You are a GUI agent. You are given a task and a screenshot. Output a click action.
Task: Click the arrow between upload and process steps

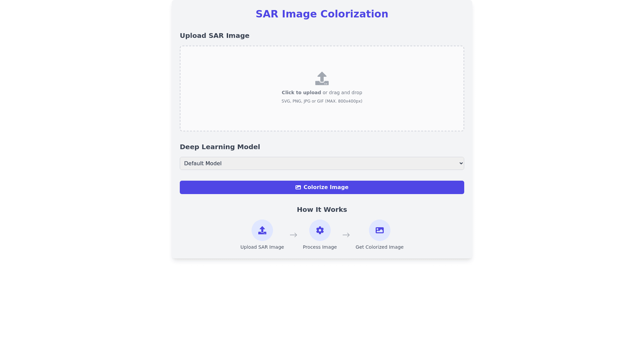tap(293, 235)
